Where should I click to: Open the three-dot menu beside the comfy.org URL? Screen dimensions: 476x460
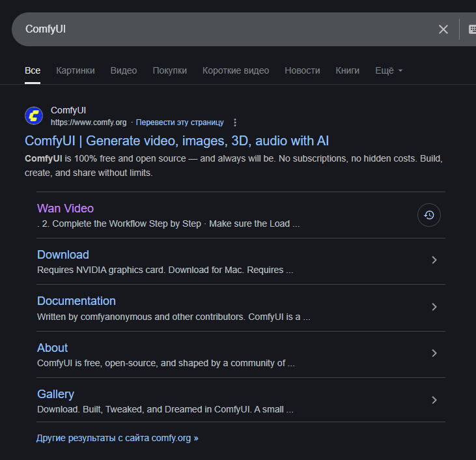(234, 122)
